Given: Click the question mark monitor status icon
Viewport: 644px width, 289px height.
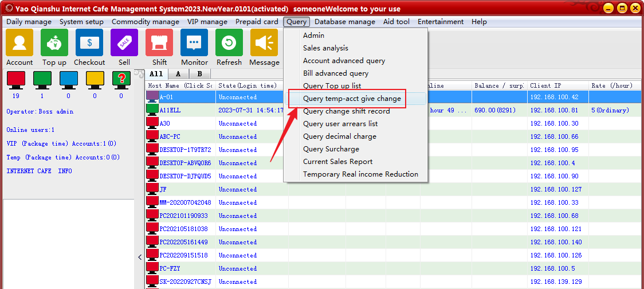Looking at the screenshot, I should (121, 79).
